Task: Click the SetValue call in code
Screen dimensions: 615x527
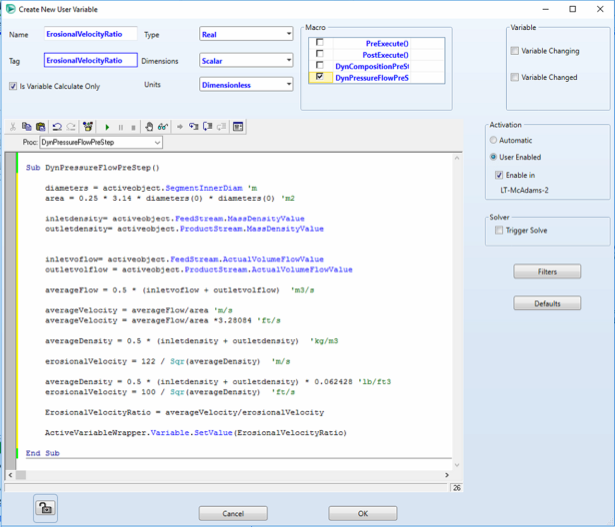Action: click(213, 433)
